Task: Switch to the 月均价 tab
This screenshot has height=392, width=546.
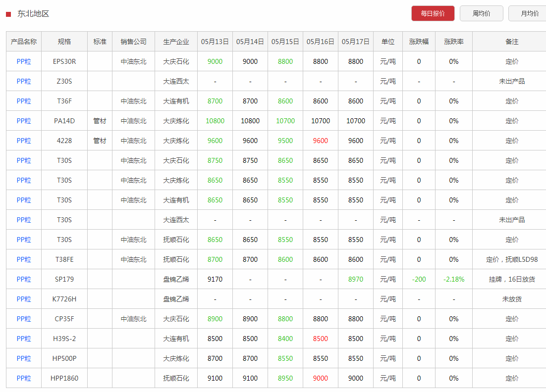Action: point(528,13)
